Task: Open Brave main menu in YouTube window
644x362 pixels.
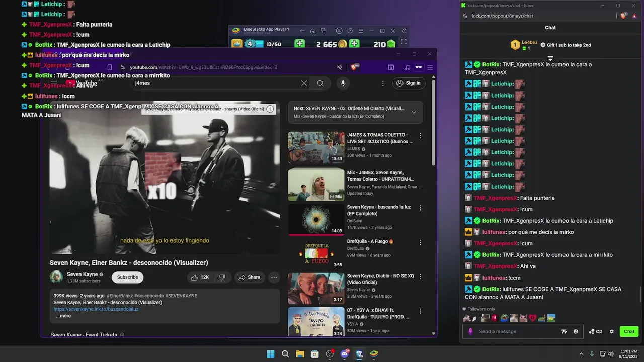Action: pos(430,67)
